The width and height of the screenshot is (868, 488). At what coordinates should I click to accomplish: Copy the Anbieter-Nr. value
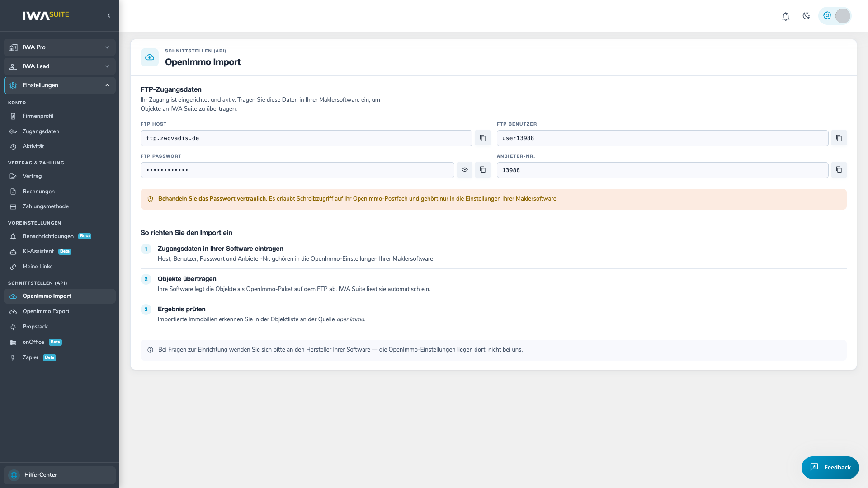tap(839, 170)
